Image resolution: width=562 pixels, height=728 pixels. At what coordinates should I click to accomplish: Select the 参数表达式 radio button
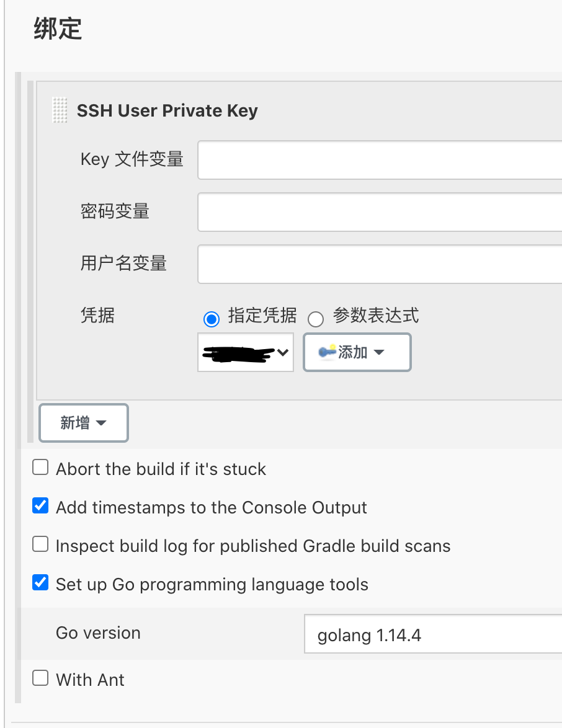(316, 319)
